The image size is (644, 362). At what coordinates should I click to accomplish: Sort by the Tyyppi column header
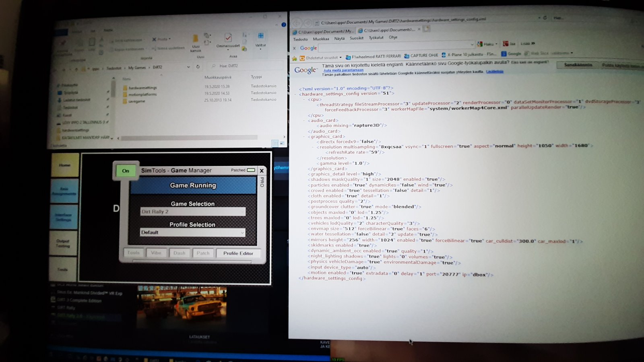(x=256, y=77)
